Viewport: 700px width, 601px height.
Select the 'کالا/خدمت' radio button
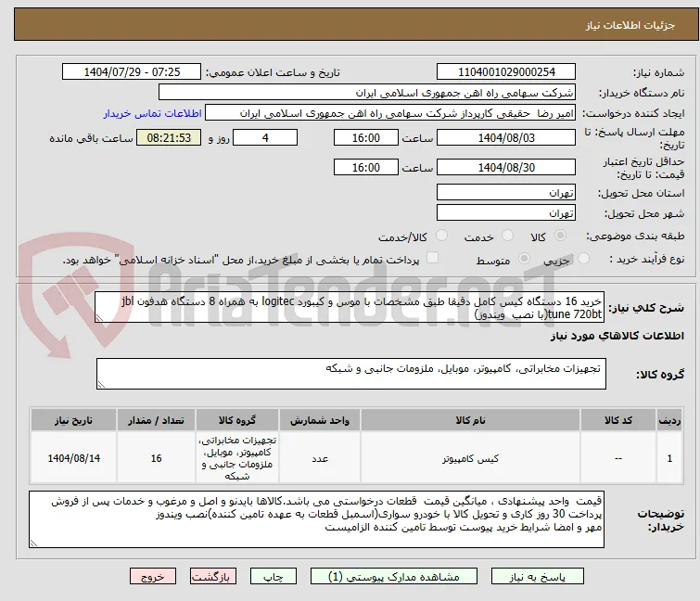click(441, 236)
